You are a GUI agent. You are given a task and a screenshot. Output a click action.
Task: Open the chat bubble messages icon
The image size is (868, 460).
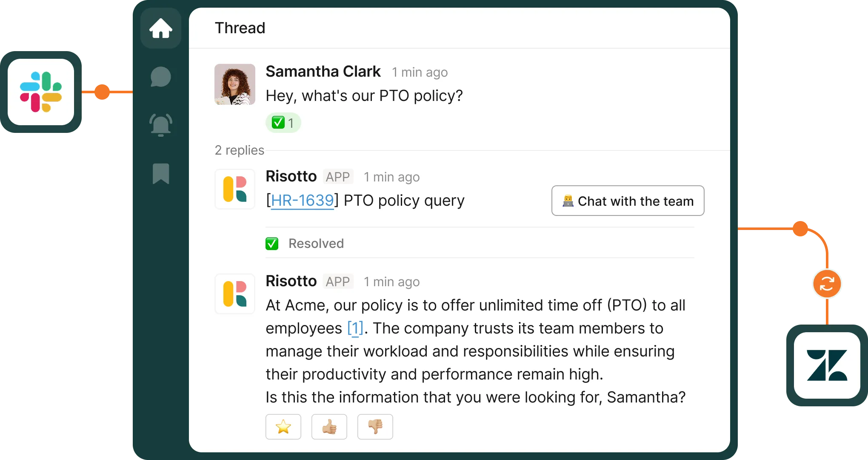161,77
